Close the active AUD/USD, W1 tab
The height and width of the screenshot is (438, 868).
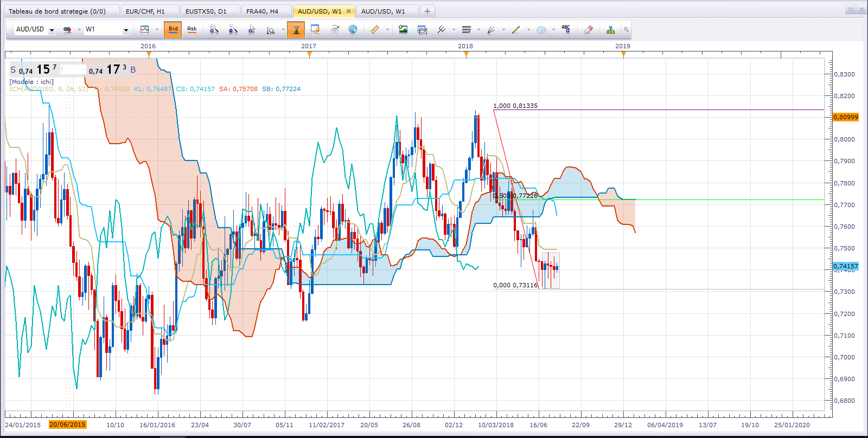(349, 11)
